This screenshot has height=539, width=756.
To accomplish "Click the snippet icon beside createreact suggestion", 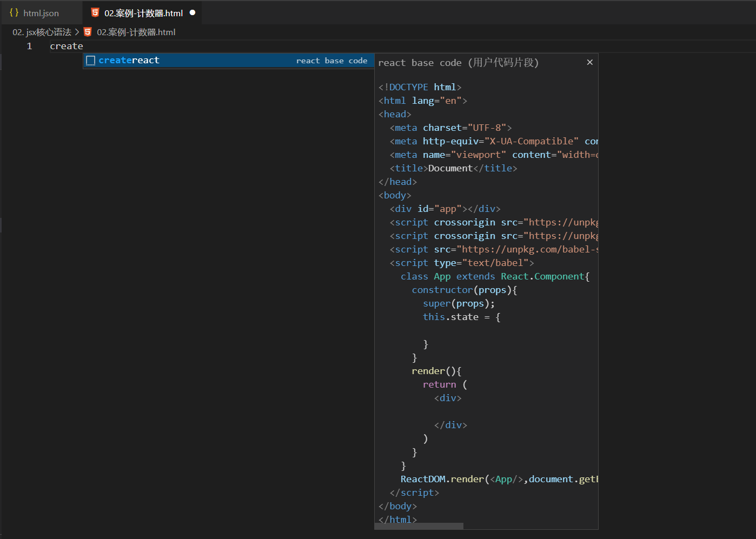I will (90, 60).
